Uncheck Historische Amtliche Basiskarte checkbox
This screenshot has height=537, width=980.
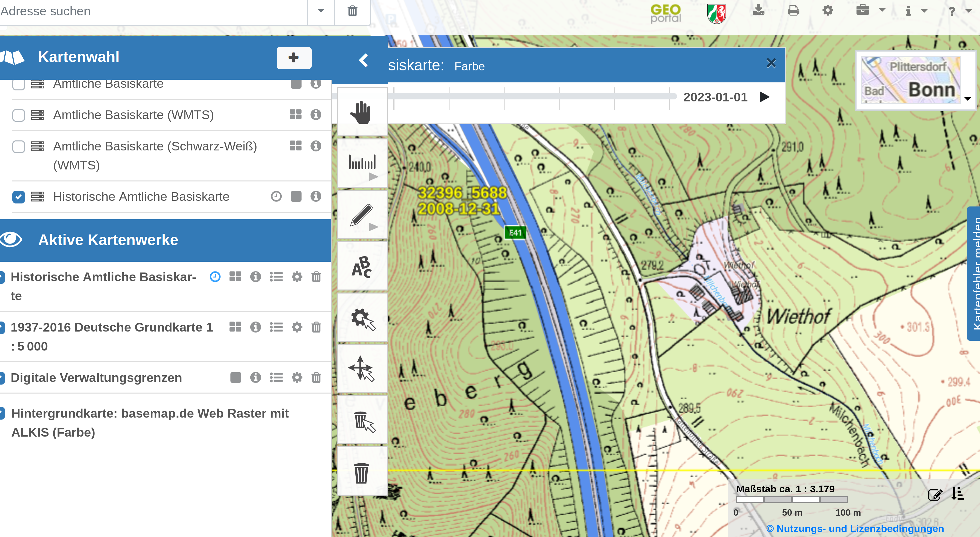click(19, 197)
